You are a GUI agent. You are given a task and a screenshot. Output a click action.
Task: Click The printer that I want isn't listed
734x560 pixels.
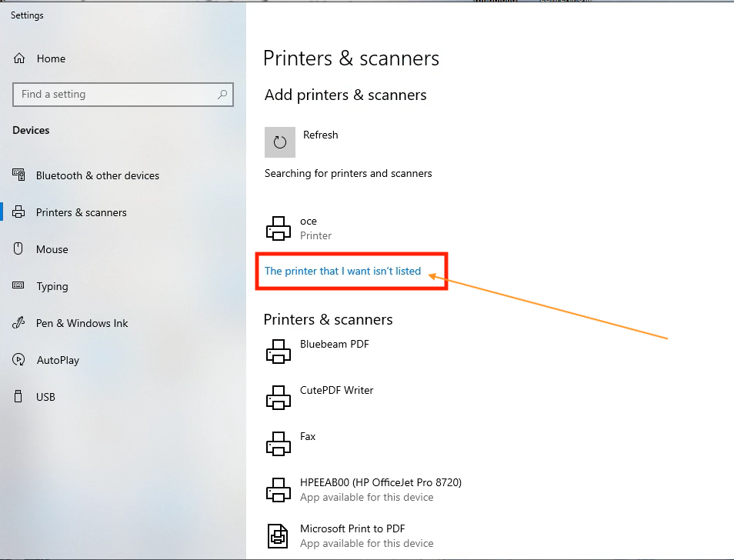(342, 271)
